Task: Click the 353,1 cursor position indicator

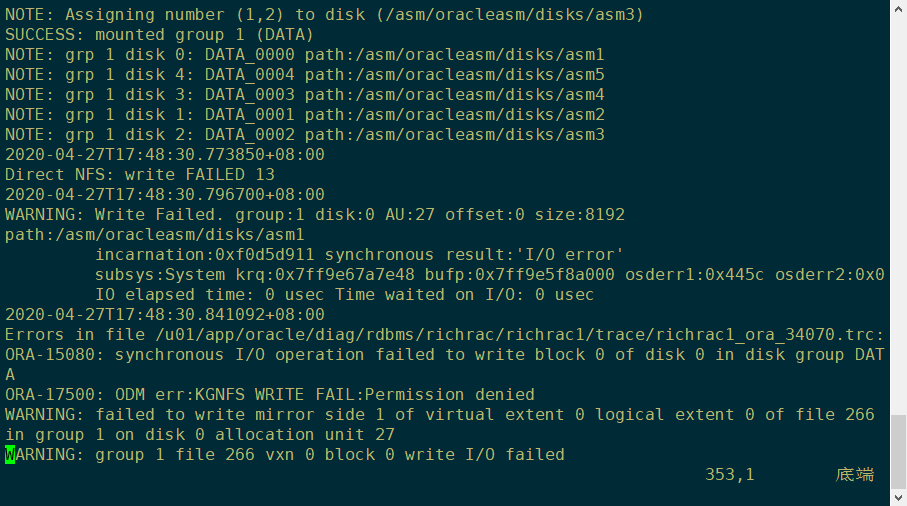Action: click(x=729, y=474)
